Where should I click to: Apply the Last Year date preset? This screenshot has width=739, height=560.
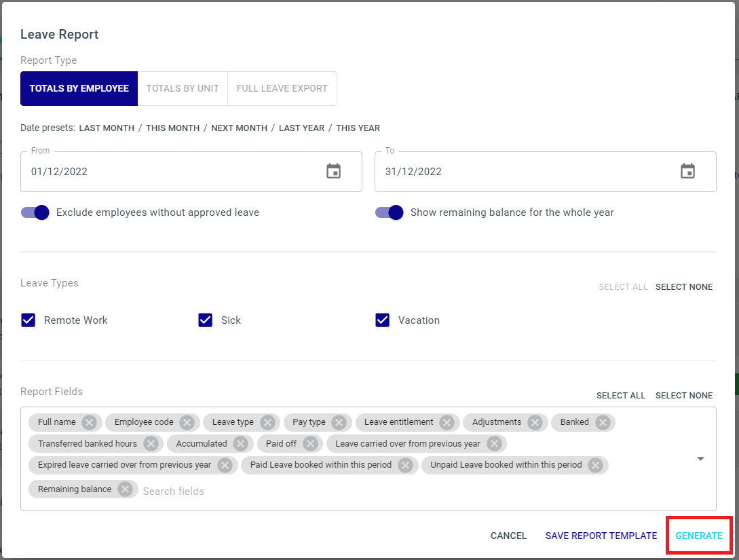coord(301,128)
